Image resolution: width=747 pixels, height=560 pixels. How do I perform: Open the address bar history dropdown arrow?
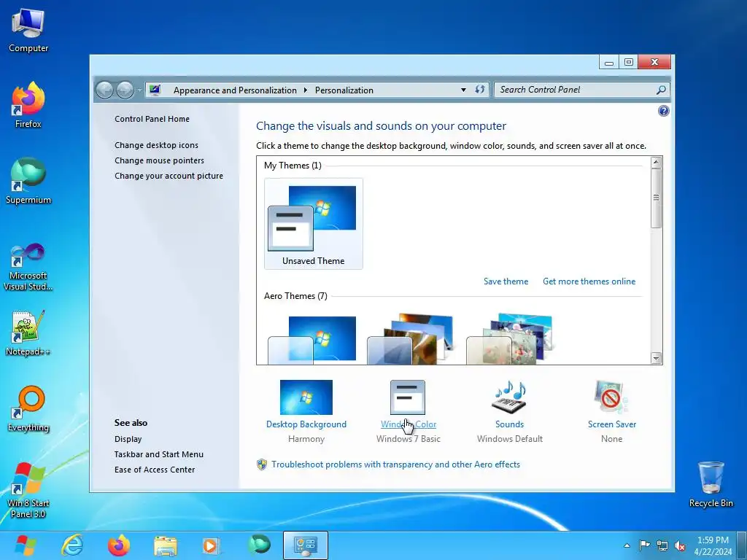[x=463, y=90]
